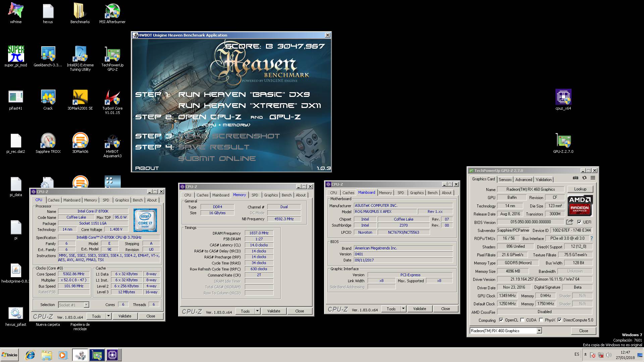The height and width of the screenshot is (362, 644).
Task: Open Intel Extreme Tuning Utility icon
Action: (80, 58)
